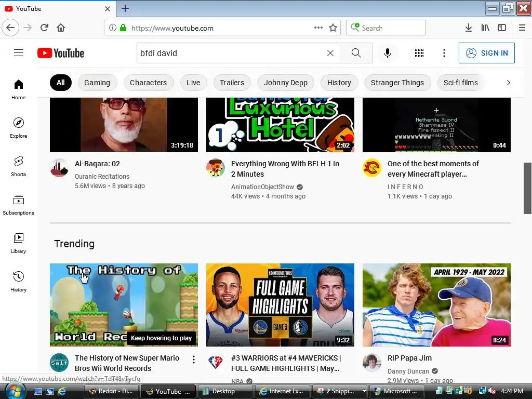Start voice search with the microphone
The width and height of the screenshot is (532, 399).
point(388,53)
